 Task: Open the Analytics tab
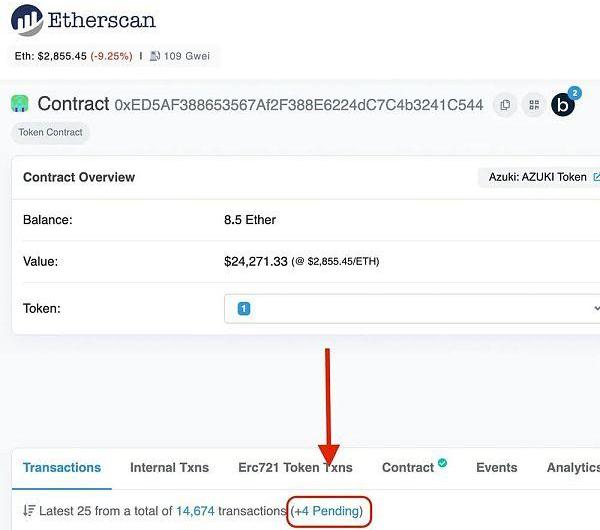pos(573,468)
